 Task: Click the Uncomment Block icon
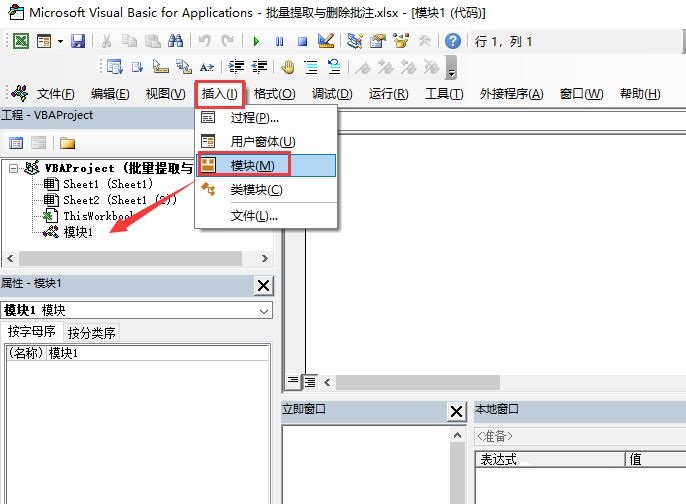click(334, 67)
